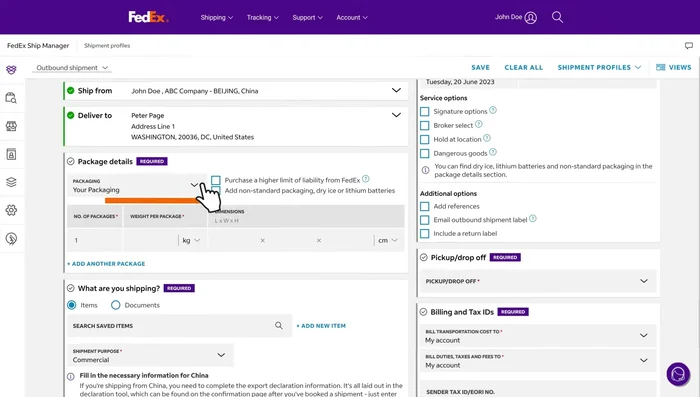
Task: Open the Tracking menu
Action: pos(262,17)
